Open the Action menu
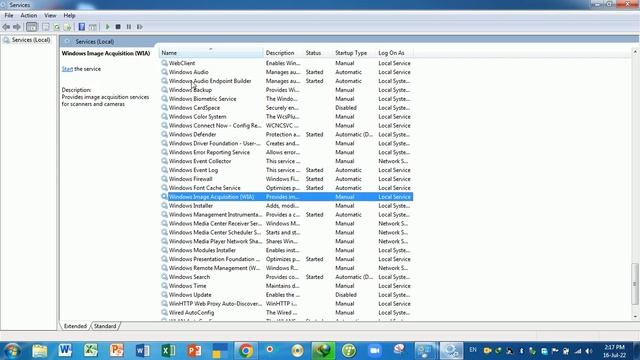 (x=29, y=16)
